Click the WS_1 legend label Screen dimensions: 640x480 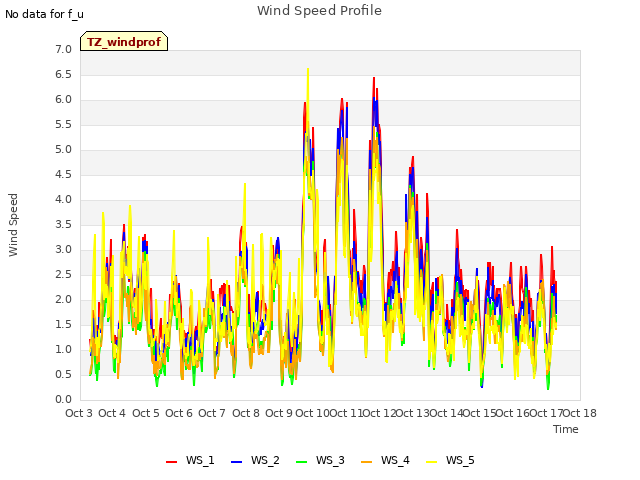tap(200, 460)
